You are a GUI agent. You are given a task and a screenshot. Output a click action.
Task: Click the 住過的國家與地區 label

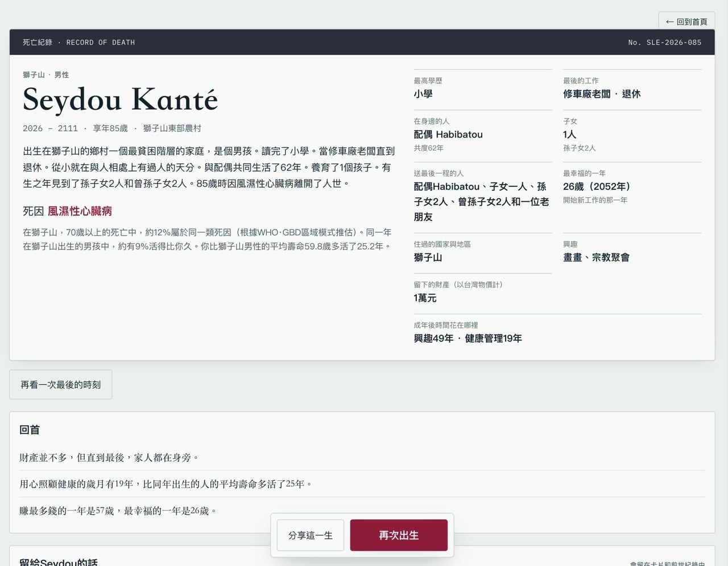pos(442,244)
